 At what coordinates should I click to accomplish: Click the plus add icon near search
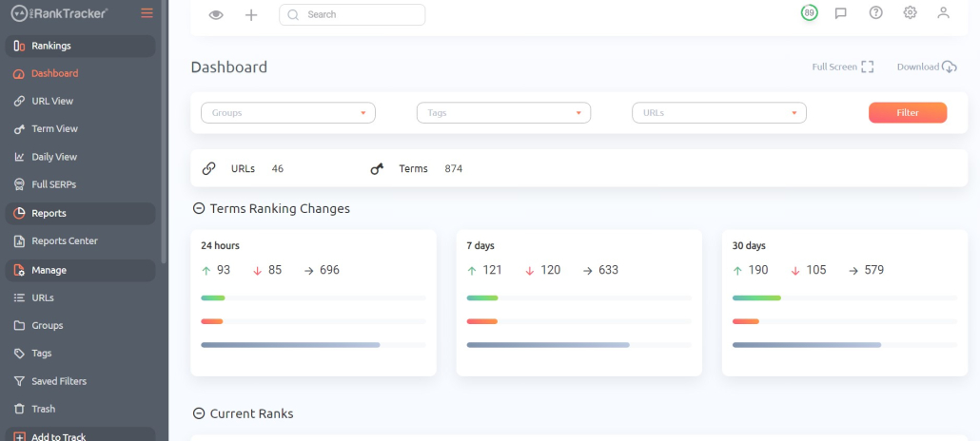click(251, 15)
